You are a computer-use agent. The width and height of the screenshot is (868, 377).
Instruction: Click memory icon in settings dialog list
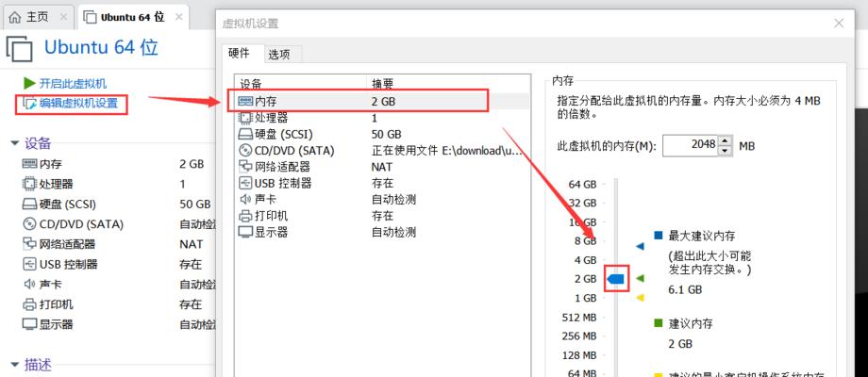pos(246,101)
